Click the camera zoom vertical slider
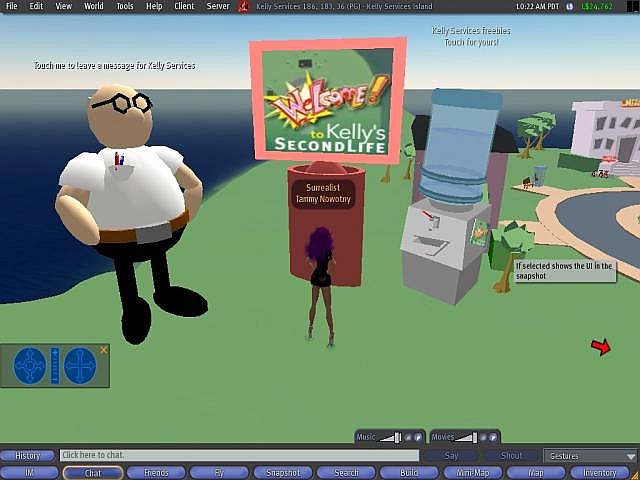This screenshot has width=640, height=480. point(55,365)
